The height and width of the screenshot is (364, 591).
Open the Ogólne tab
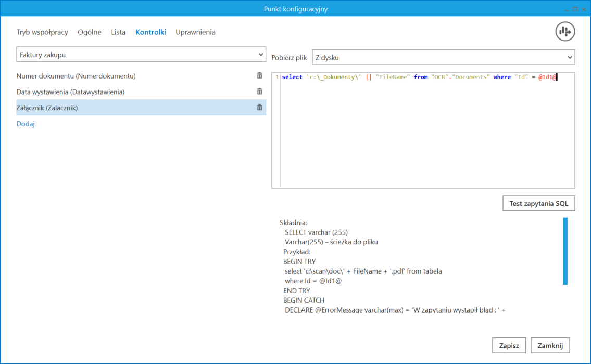pos(90,32)
